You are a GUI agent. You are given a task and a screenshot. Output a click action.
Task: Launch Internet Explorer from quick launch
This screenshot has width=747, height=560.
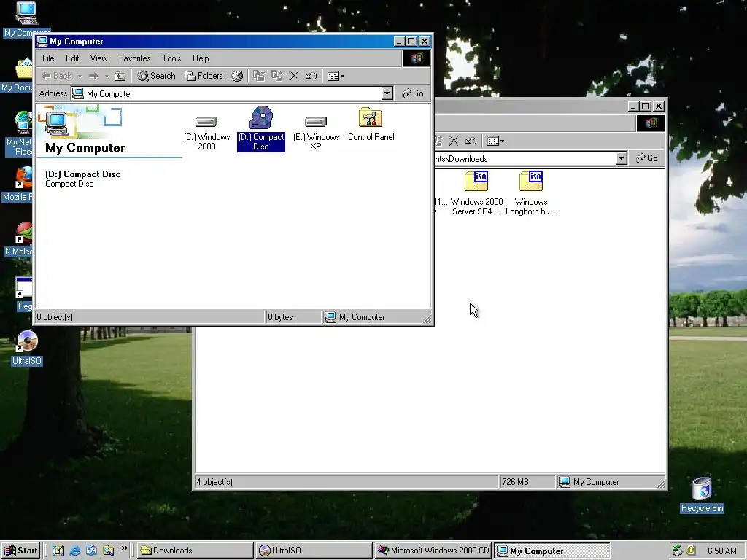pos(75,551)
